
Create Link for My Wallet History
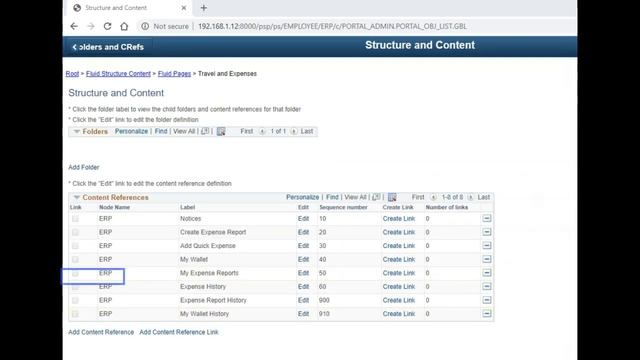399,314
